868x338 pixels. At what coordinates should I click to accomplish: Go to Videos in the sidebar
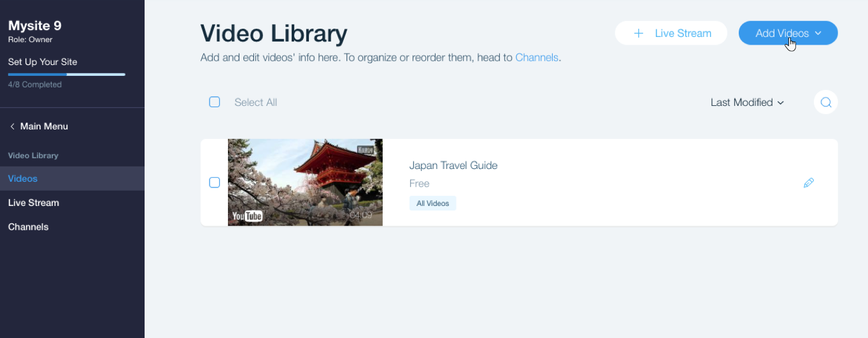click(x=72, y=179)
